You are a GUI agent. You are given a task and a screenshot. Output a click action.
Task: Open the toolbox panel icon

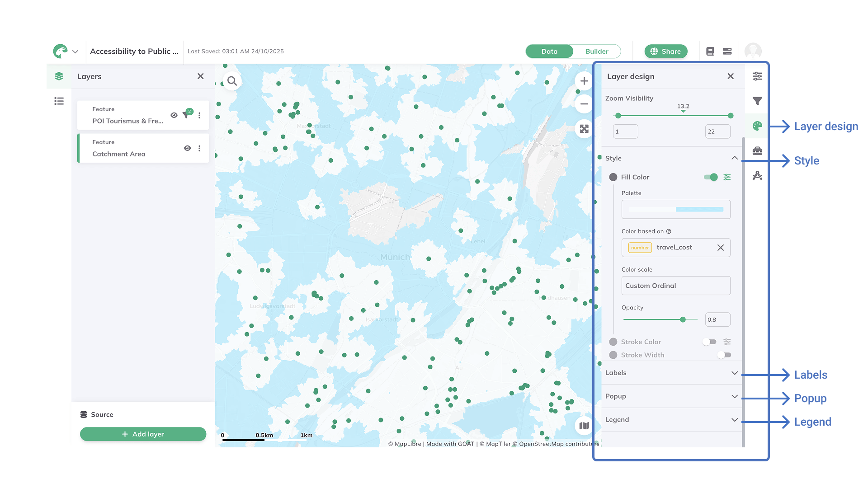click(757, 151)
